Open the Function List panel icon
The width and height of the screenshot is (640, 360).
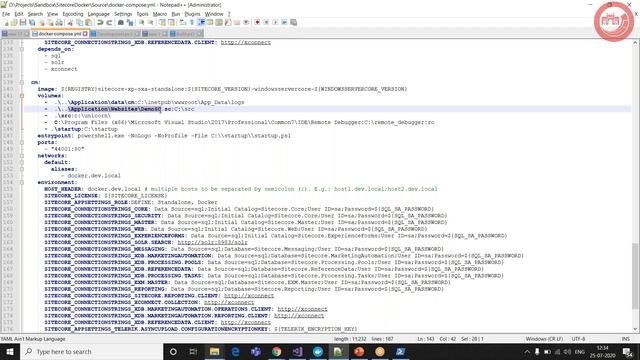coord(228,22)
